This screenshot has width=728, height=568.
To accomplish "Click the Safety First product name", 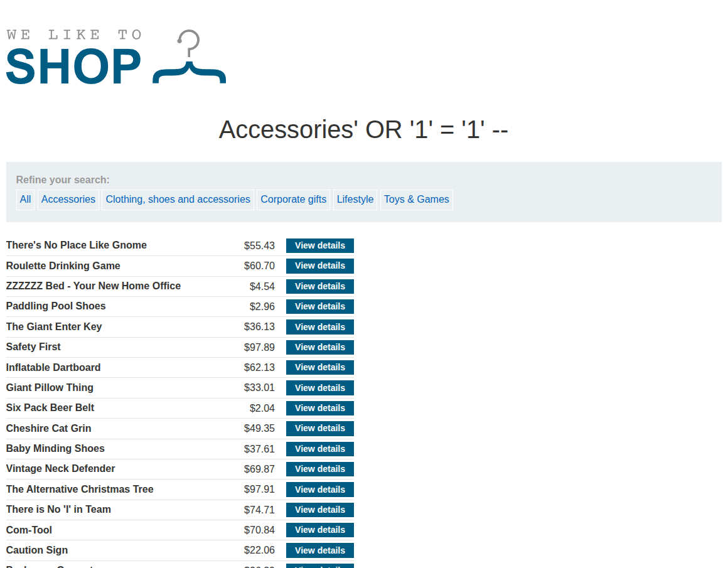I will click(x=33, y=347).
